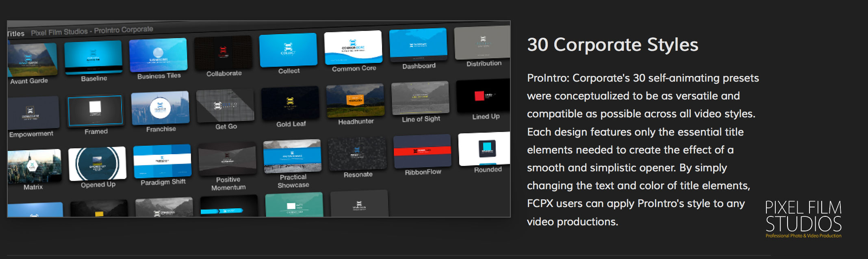
Task: Choose the Baseline title preset
Action: pyautogui.click(x=93, y=57)
